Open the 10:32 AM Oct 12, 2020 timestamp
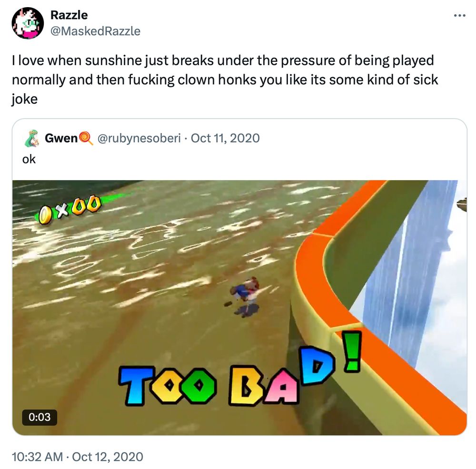Viewport: 476px width, 469px height. pyautogui.click(x=78, y=457)
